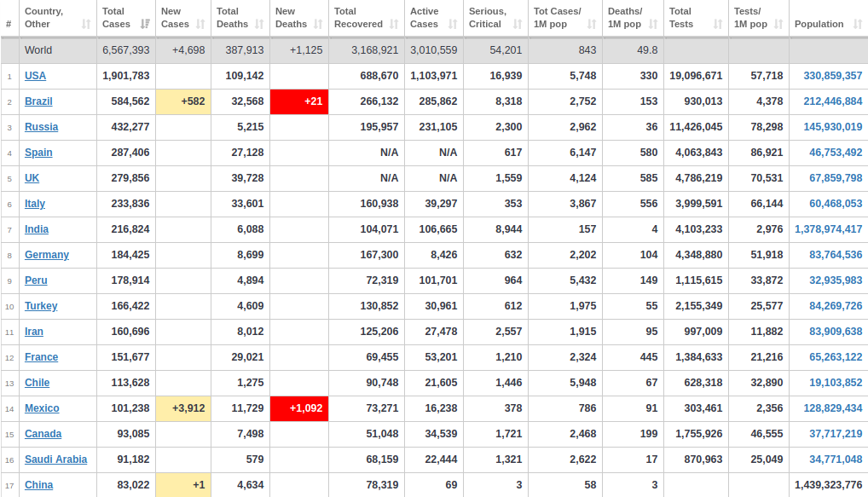Click World total recovered 3,168,921
The width and height of the screenshot is (868, 497).
(x=375, y=50)
